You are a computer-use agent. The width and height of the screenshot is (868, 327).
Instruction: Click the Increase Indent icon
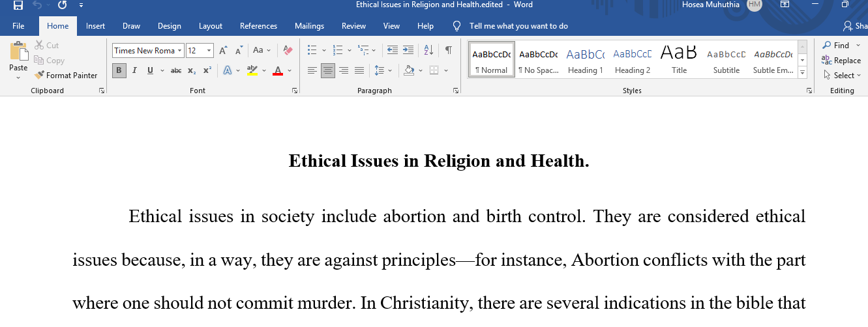click(408, 50)
